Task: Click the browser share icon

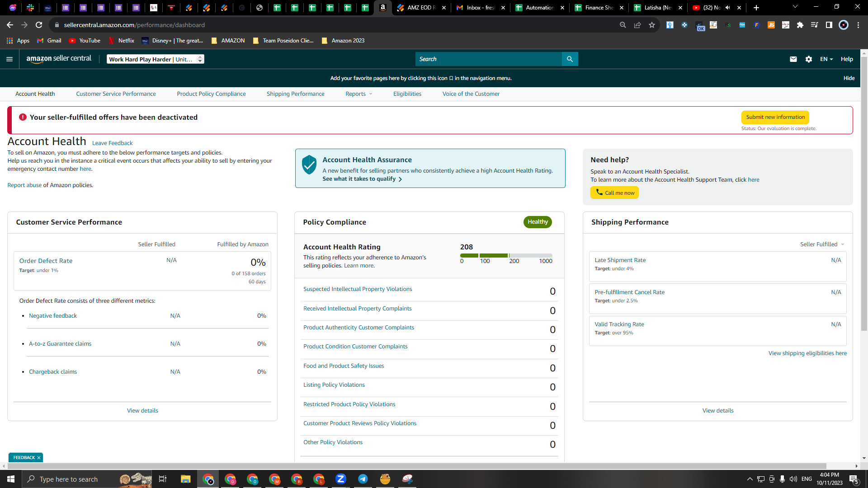Action: (637, 25)
